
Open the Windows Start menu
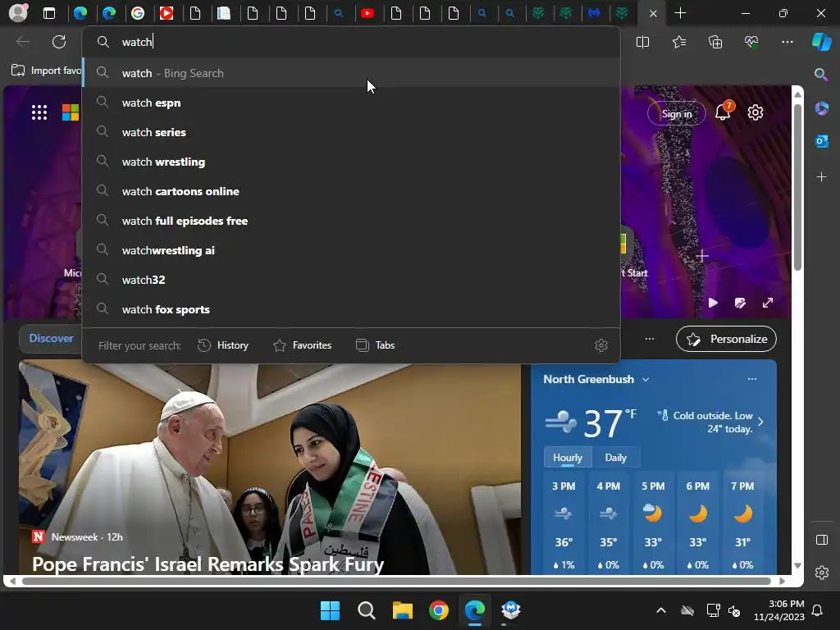[x=330, y=610]
